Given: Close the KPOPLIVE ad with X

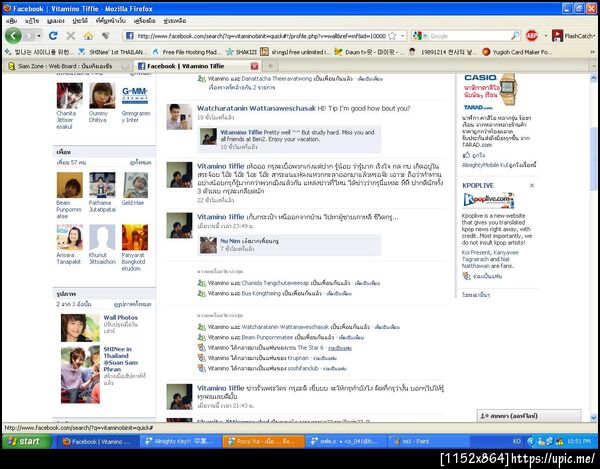Looking at the screenshot, I should coord(532,186).
